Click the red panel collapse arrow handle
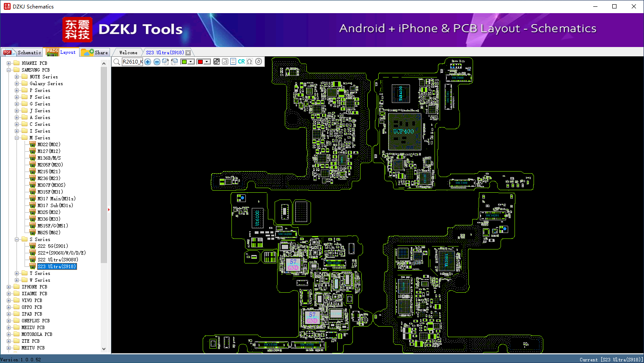Viewport: 644px width, 363px height. point(109,210)
